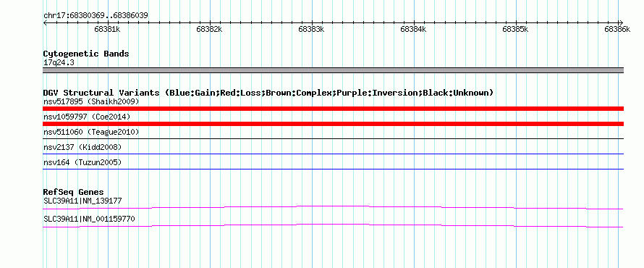644x268 pixels.
Task: Click the right arrow on ruler
Action: point(622,22)
